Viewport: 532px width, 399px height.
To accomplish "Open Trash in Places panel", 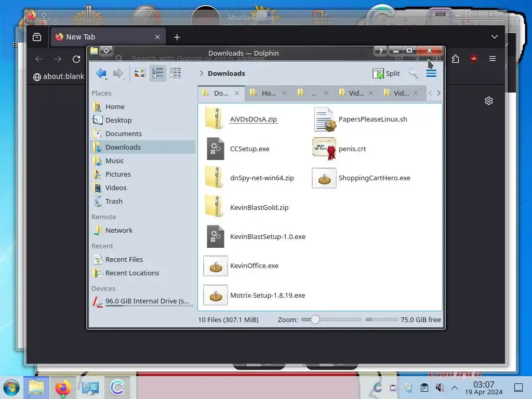I will (142, 201).
